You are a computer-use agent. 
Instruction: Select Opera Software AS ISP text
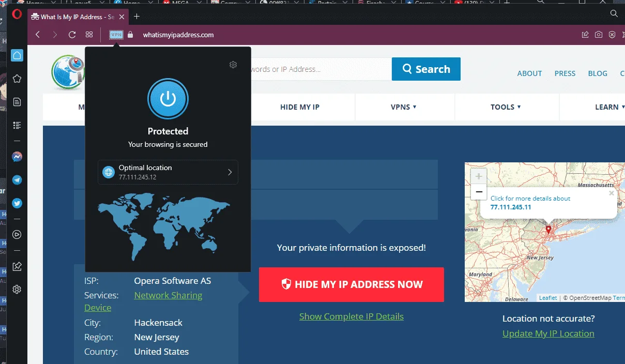point(173,281)
